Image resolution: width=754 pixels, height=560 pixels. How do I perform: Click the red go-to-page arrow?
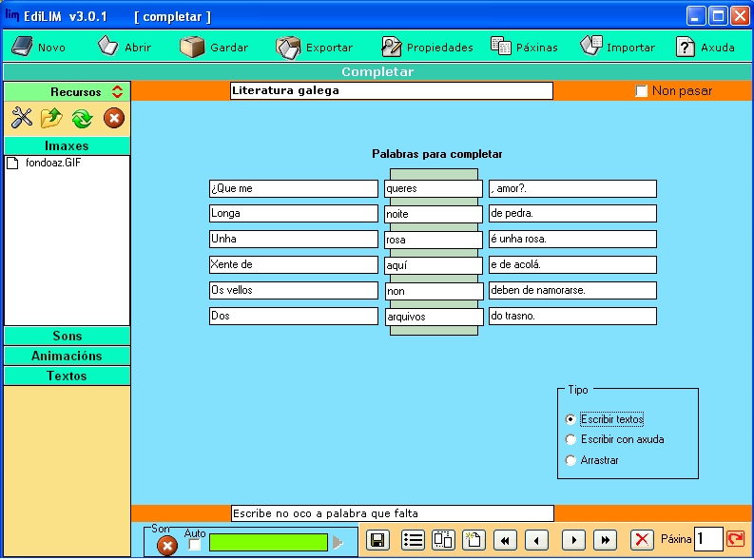click(736, 539)
